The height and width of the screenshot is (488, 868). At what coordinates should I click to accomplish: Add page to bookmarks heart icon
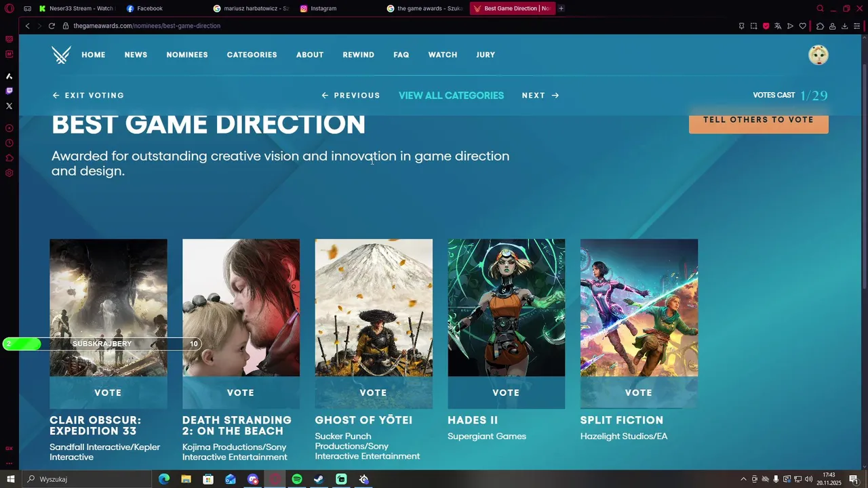click(x=802, y=26)
